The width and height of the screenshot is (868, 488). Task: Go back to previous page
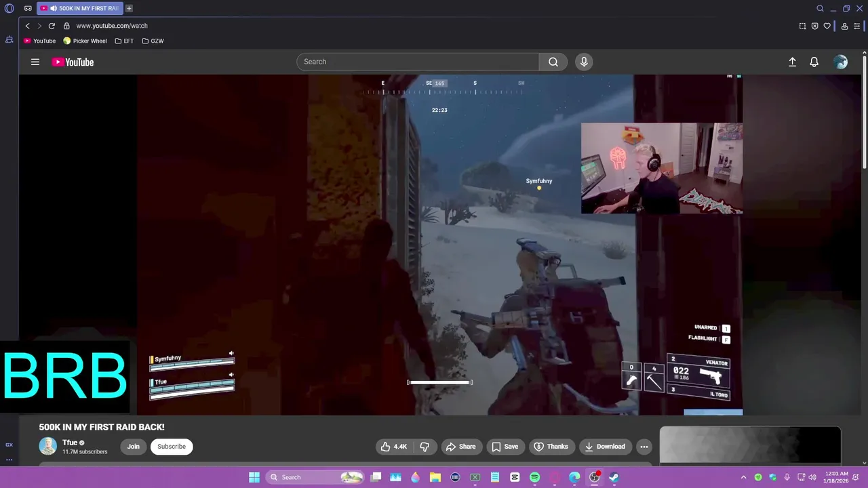click(x=27, y=26)
